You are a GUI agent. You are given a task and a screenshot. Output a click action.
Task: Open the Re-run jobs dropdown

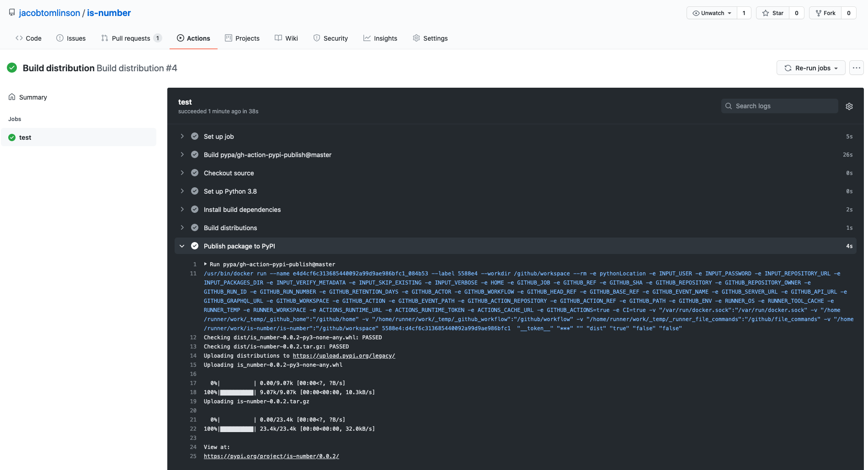point(810,68)
